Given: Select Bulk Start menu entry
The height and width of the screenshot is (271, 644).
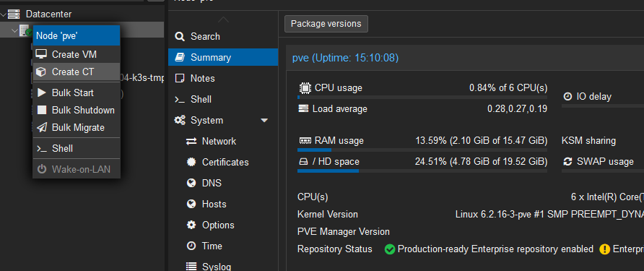Looking at the screenshot, I should [x=77, y=93].
